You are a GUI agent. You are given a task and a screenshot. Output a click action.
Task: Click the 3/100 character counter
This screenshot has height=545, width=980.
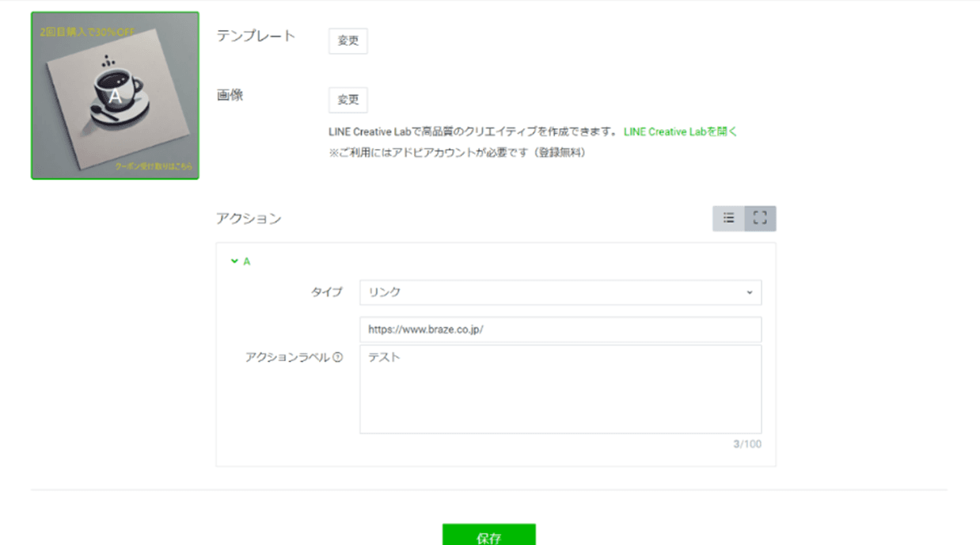[746, 444]
